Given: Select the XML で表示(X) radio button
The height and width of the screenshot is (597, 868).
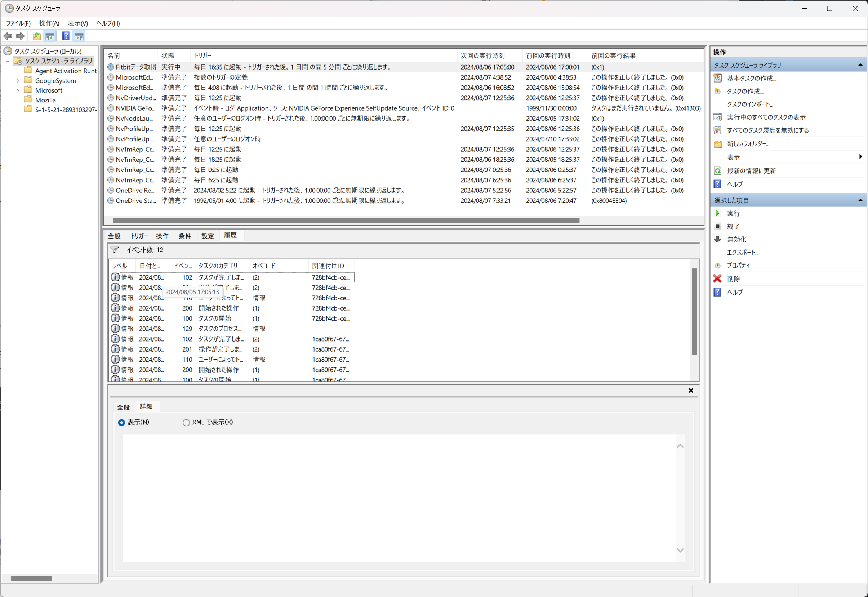Looking at the screenshot, I should click(186, 422).
